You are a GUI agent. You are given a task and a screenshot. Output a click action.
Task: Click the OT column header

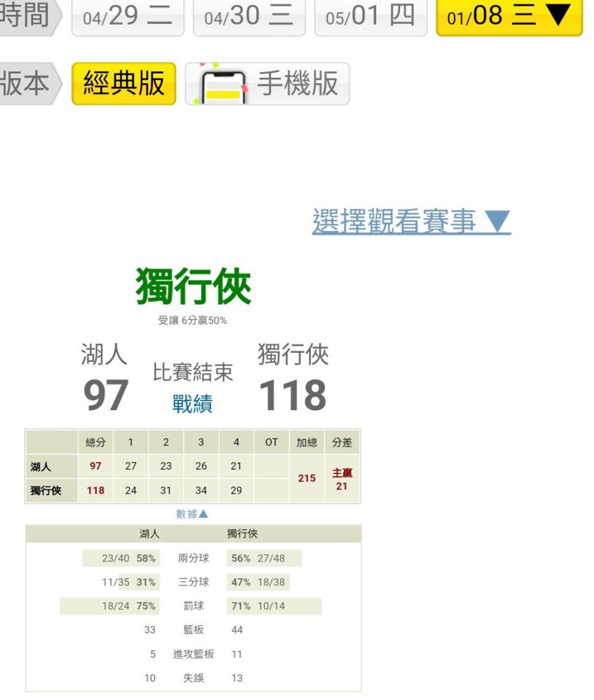click(x=272, y=442)
